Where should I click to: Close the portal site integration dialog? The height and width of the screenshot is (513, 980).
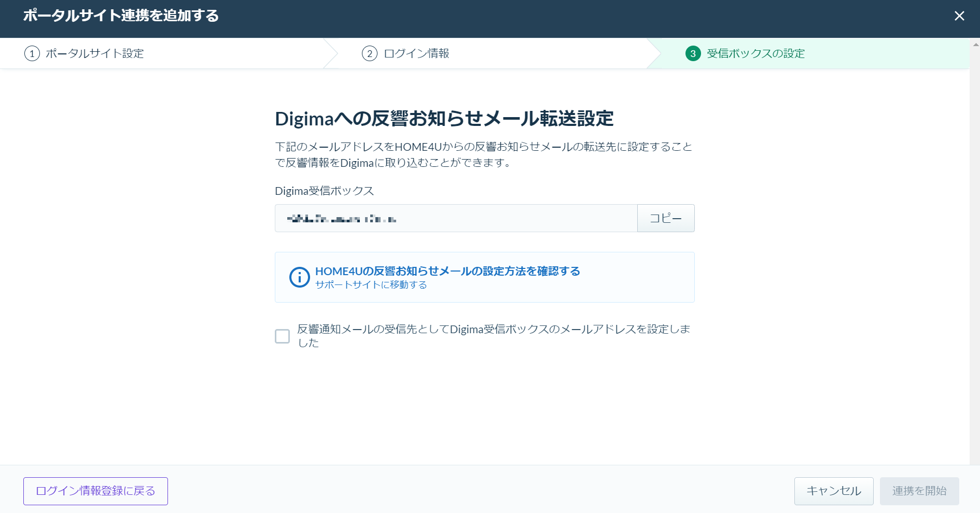(x=959, y=16)
